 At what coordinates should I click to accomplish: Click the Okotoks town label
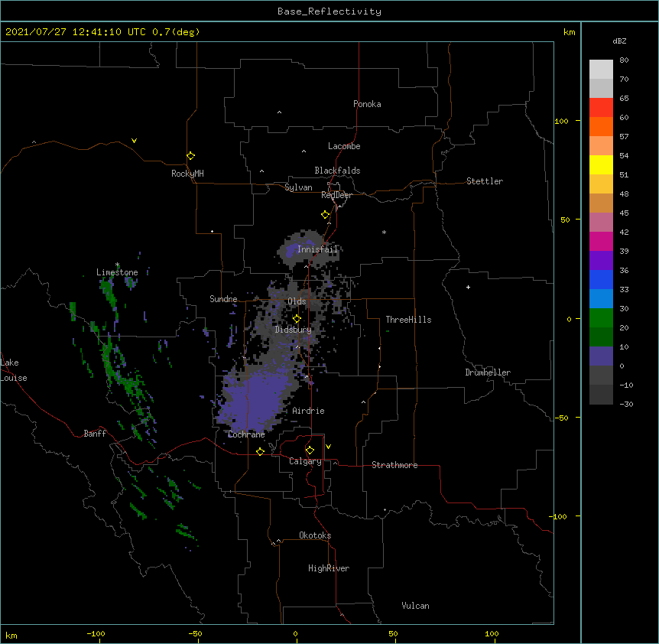click(x=315, y=535)
